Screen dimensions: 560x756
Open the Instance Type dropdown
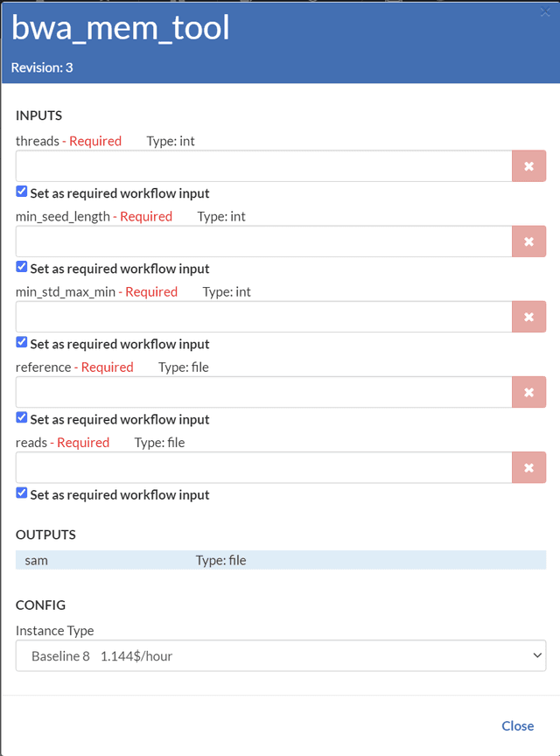coord(280,655)
